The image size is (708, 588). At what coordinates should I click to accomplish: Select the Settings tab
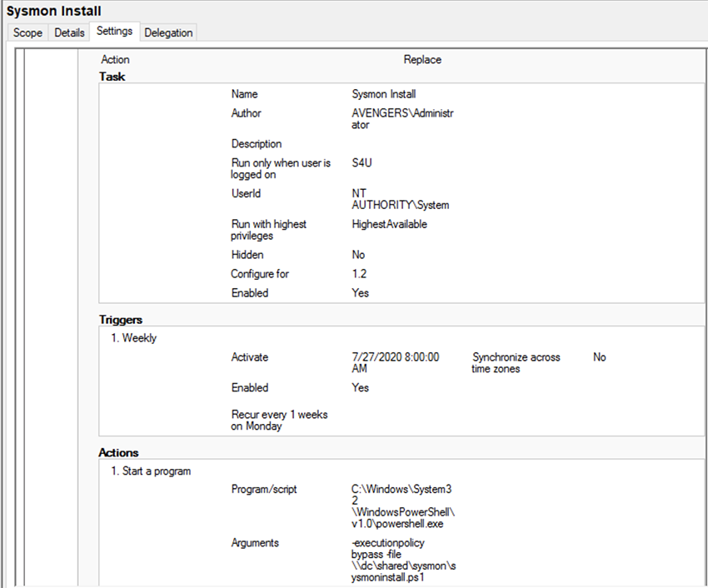pyautogui.click(x=114, y=32)
